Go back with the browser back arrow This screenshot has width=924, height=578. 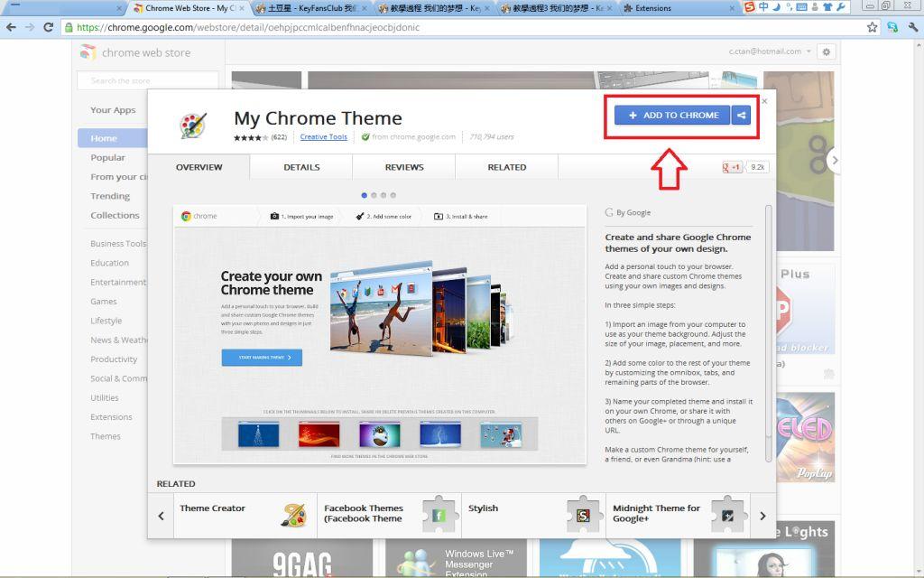click(11, 27)
